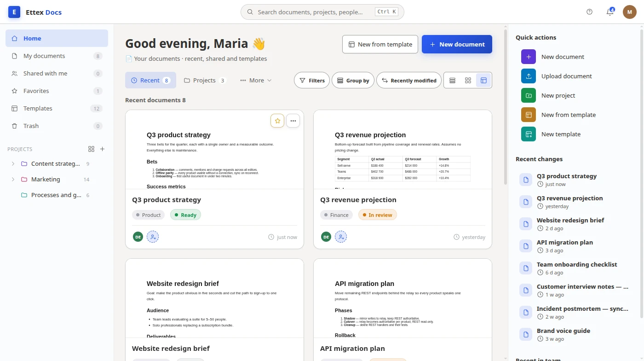Image resolution: width=644 pixels, height=361 pixels.
Task: Open the Q3 revenue projection preview thumbnail
Action: tap(402, 150)
